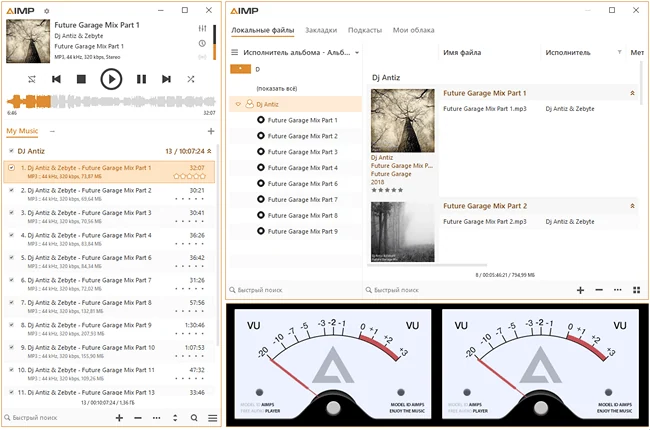The width and height of the screenshot is (650, 430).
Task: Add to library with plus icon
Action: pos(580,290)
